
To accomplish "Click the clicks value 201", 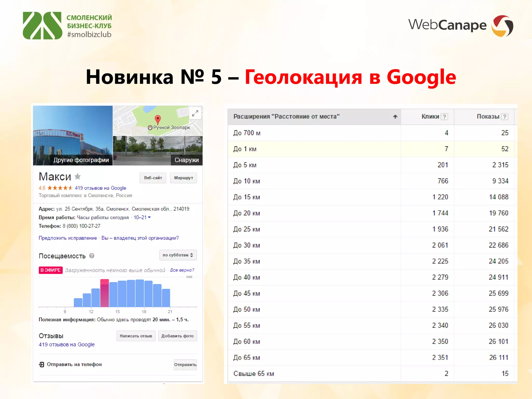I will 443,165.
